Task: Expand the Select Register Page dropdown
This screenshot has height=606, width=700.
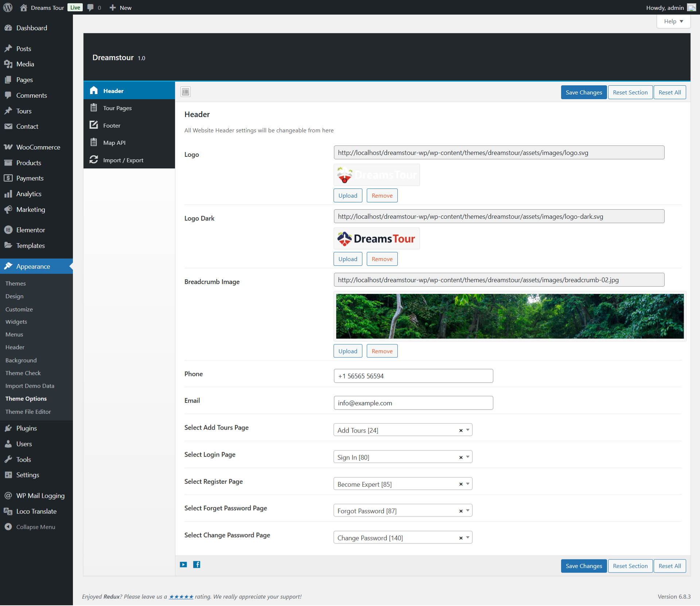Action: pos(468,484)
